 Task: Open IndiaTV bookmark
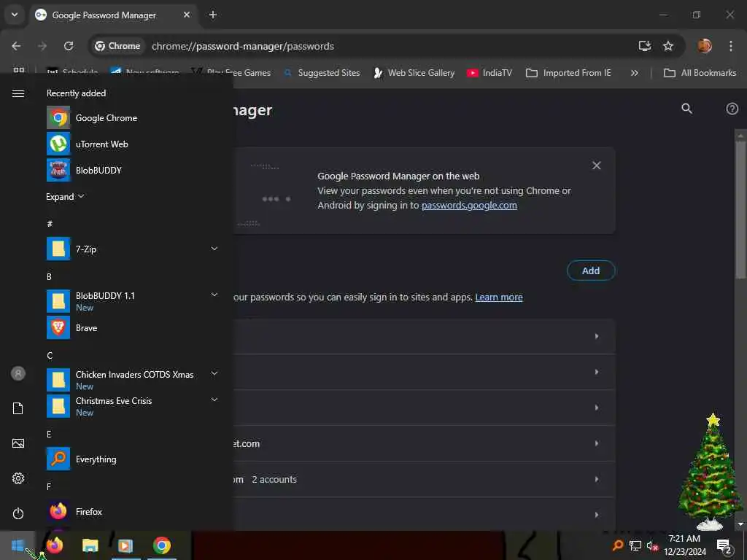point(489,73)
